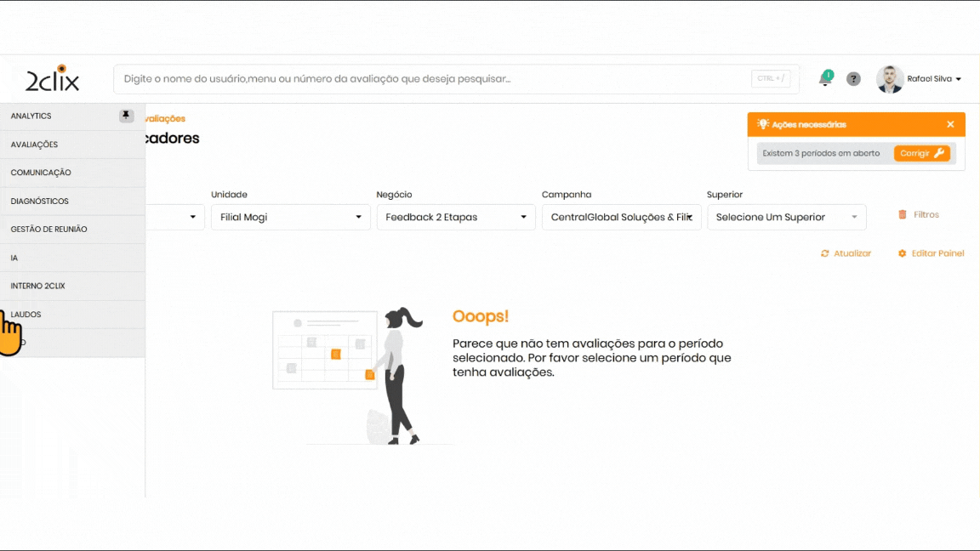Expand the Unidade dropdown Filial Mogi
This screenshot has width=980, height=551.
290,217
